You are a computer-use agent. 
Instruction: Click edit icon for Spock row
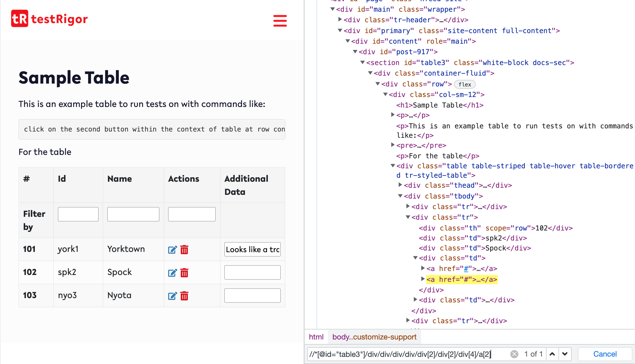pyautogui.click(x=172, y=273)
